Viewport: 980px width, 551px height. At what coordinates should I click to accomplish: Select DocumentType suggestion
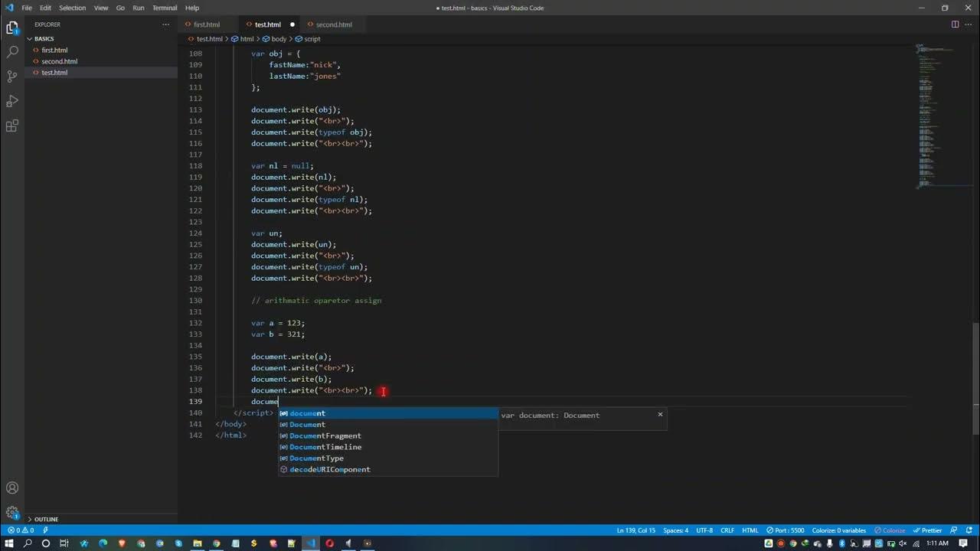[388, 458]
